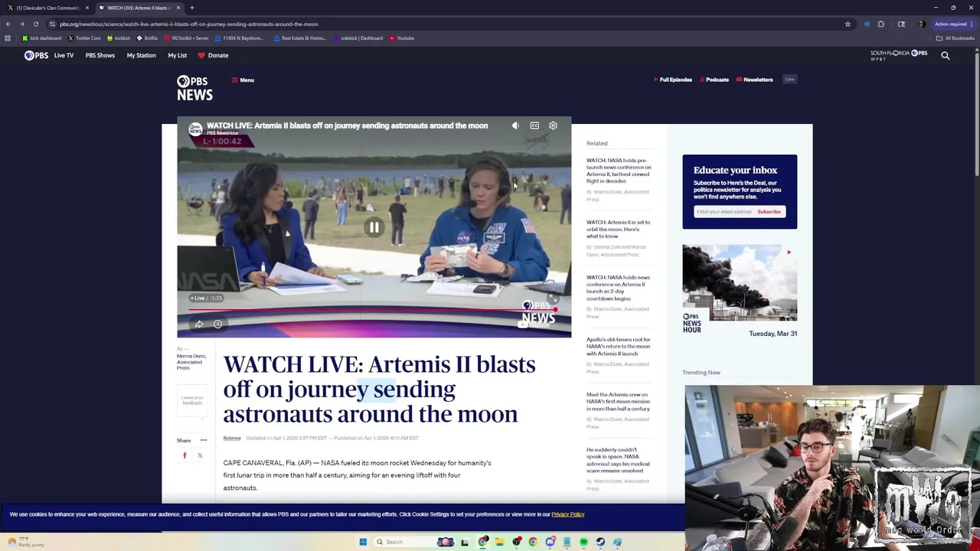Open Podcasts link
Image resolution: width=980 pixels, height=551 pixels.
point(714,80)
